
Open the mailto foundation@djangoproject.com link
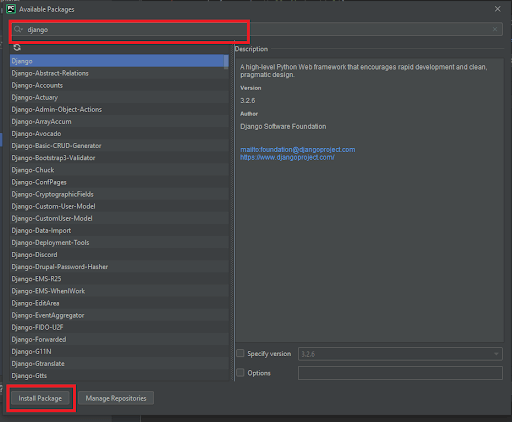[x=298, y=150]
